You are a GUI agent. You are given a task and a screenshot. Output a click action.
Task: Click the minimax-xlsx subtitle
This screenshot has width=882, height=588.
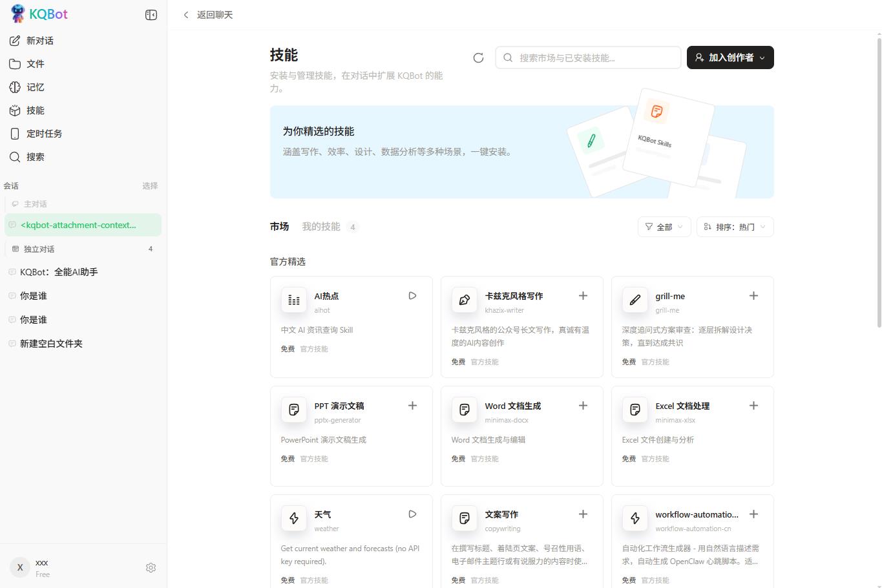[x=675, y=420]
